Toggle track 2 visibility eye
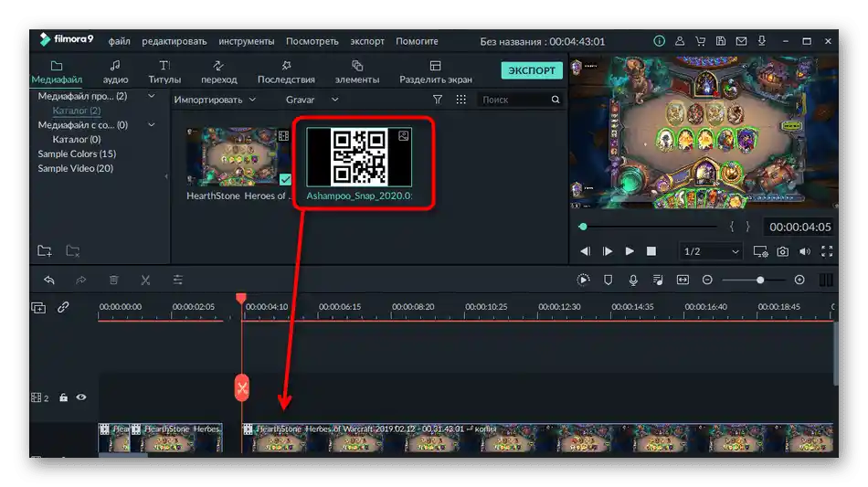This screenshot has height=487, width=868. pyautogui.click(x=81, y=397)
